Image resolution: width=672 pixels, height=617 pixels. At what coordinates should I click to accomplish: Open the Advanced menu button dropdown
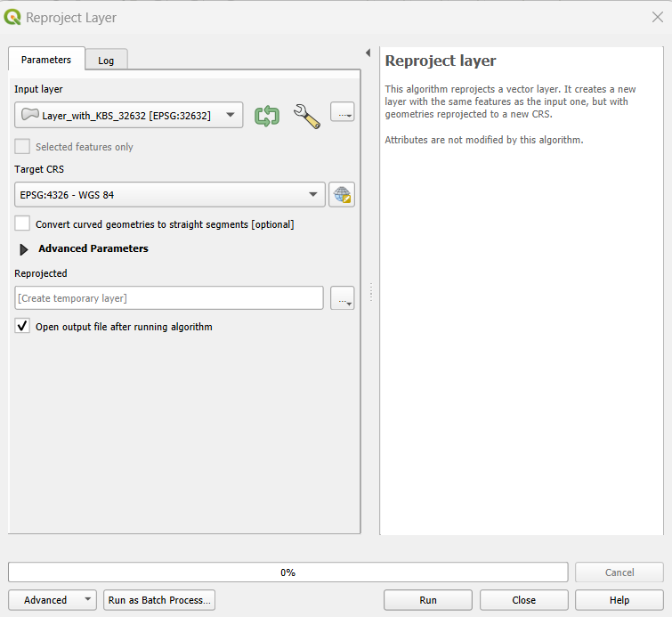pyautogui.click(x=53, y=600)
